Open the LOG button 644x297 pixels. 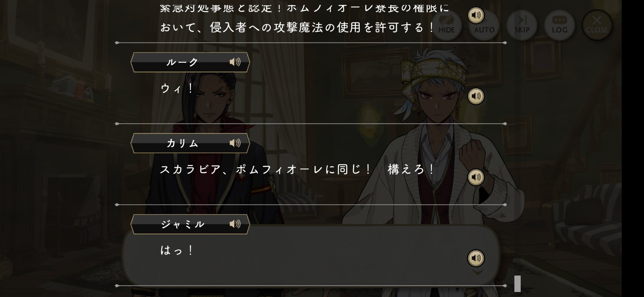coord(559,25)
